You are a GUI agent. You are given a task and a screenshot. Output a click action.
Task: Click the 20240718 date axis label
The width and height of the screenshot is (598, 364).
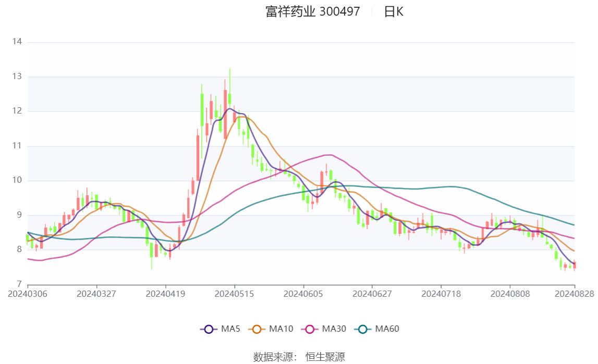pyautogui.click(x=441, y=294)
